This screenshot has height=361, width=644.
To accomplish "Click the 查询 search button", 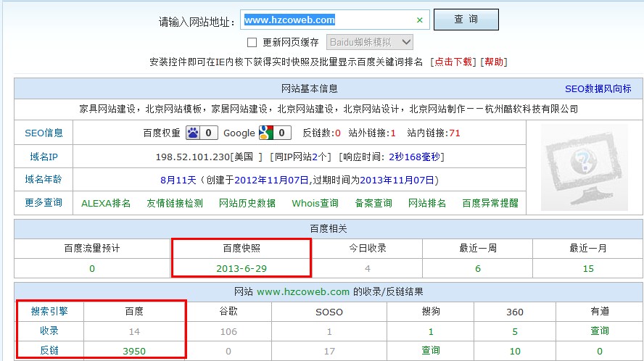I will click(466, 20).
